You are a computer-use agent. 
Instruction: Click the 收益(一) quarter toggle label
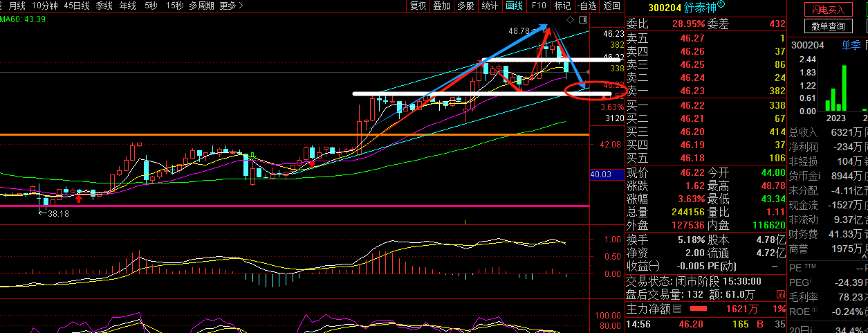coord(643,267)
